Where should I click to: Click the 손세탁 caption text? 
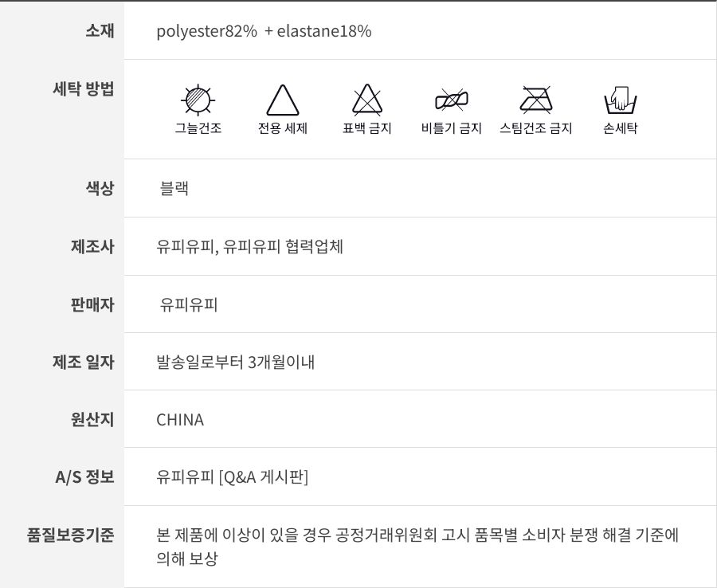621,128
